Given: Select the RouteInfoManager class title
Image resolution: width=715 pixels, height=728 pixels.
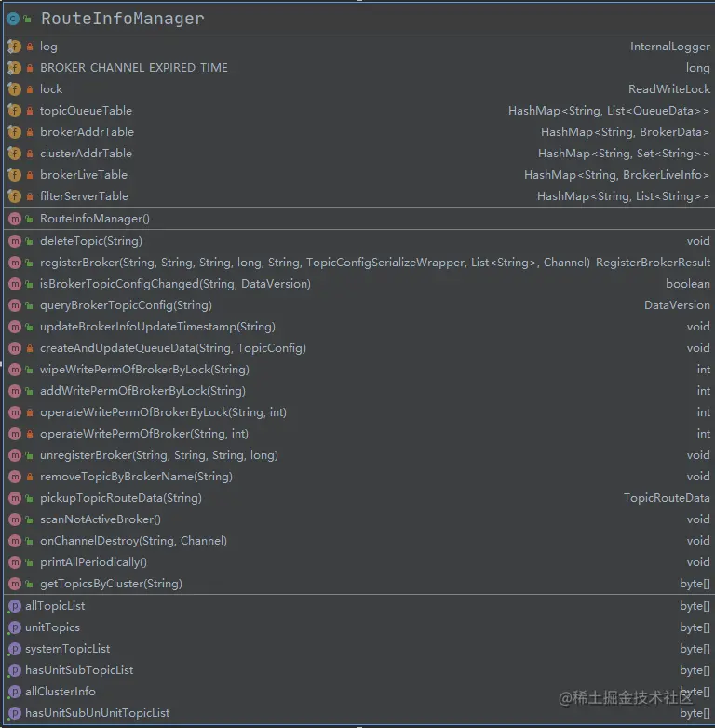Looking at the screenshot, I should (x=123, y=19).
